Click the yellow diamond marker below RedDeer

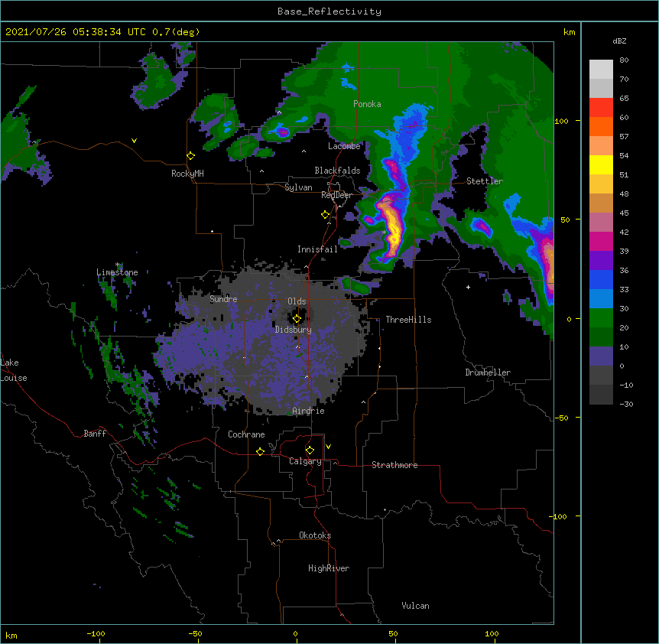point(326,215)
